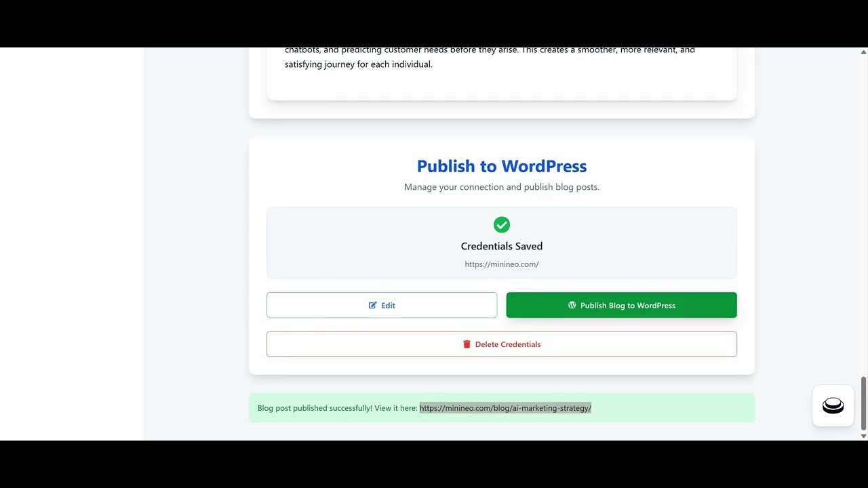The height and width of the screenshot is (488, 868).
Task: Open the floating chat widget icon
Action: (x=833, y=406)
